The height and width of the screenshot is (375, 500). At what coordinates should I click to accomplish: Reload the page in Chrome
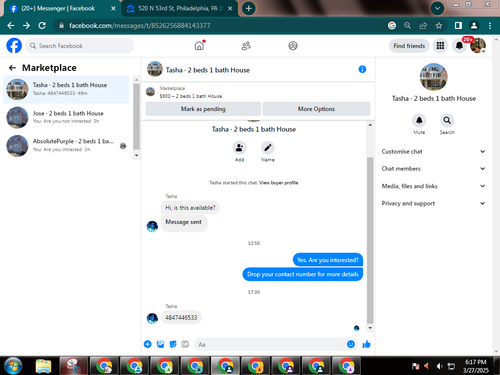tap(42, 25)
